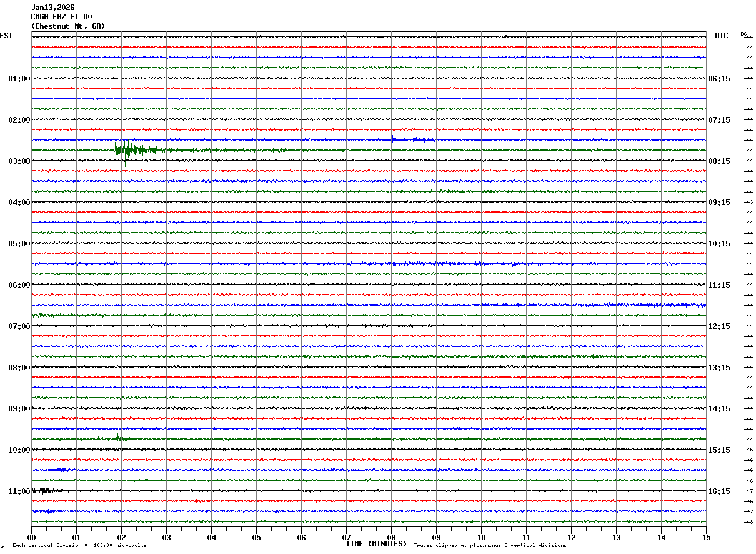This screenshot has width=756, height=554.
Task: Select the Jan13,2026 date header
Action: coord(52,8)
